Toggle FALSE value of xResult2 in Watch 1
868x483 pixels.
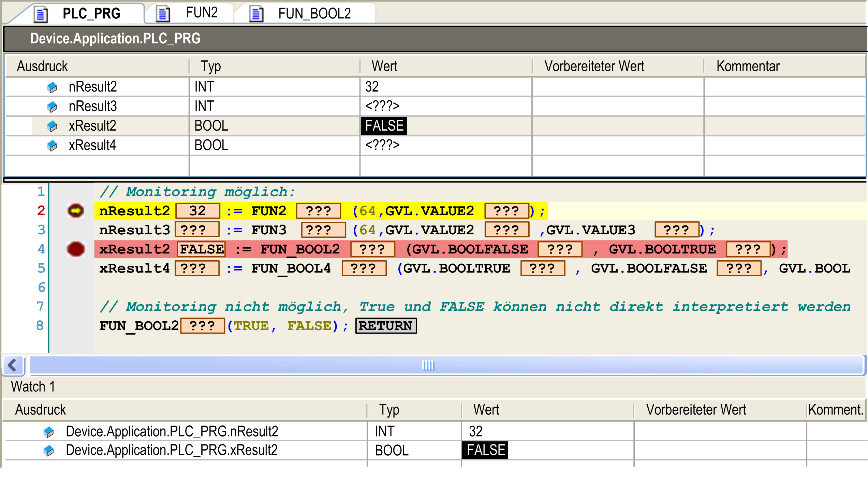click(485, 450)
